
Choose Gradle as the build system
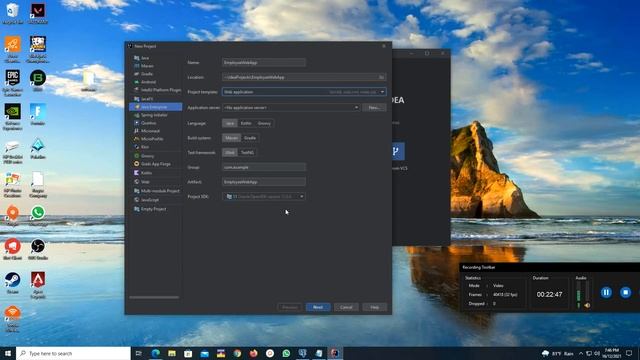(x=250, y=138)
